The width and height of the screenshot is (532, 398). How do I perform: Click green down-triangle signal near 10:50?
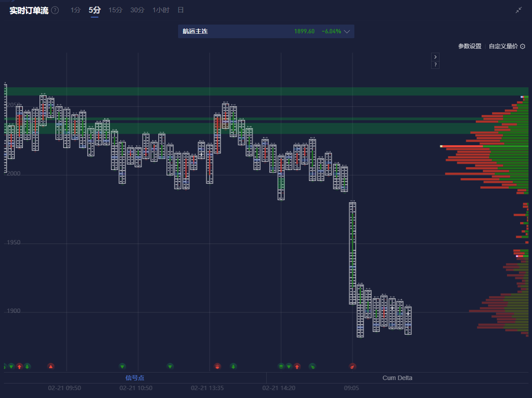(122, 366)
